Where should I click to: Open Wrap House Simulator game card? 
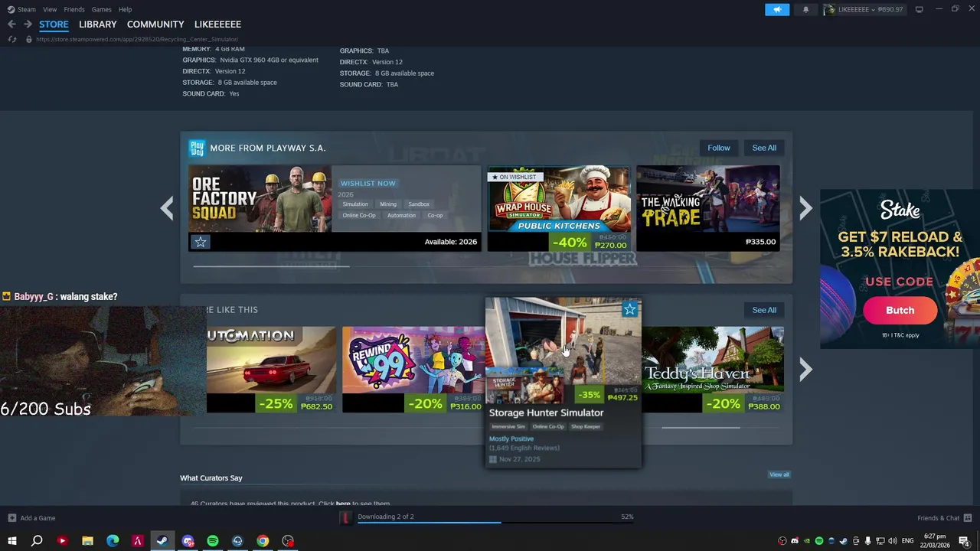click(x=559, y=208)
